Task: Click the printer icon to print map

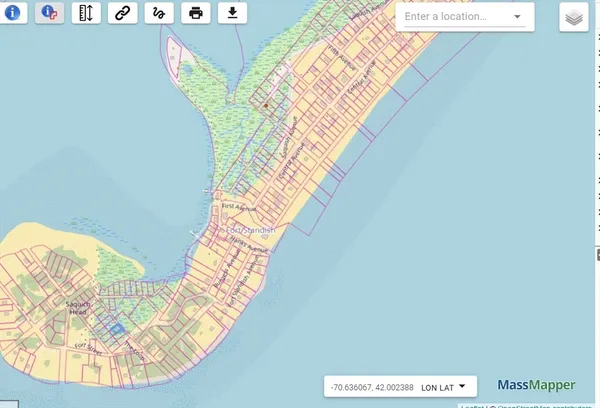Action: coord(196,13)
